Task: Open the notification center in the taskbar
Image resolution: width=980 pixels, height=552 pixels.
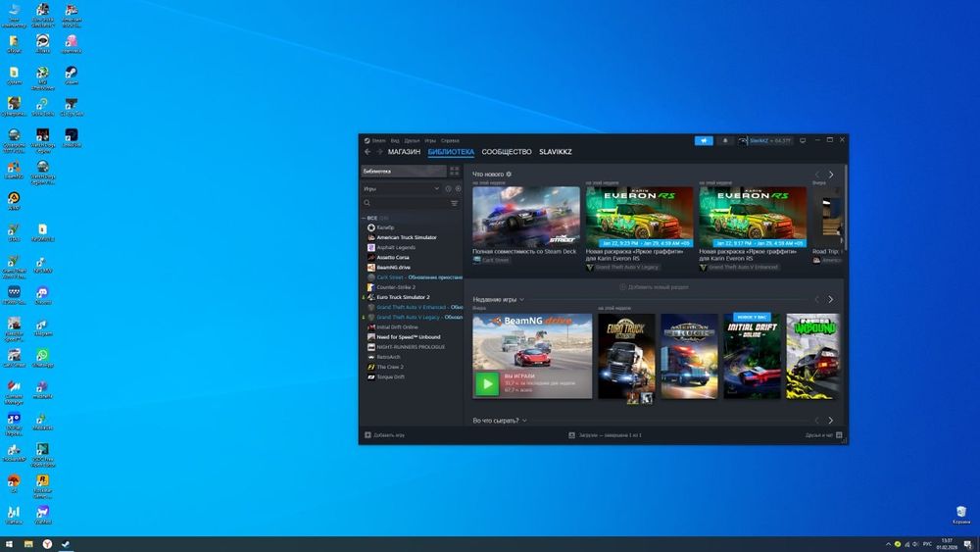Action: pyautogui.click(x=967, y=544)
